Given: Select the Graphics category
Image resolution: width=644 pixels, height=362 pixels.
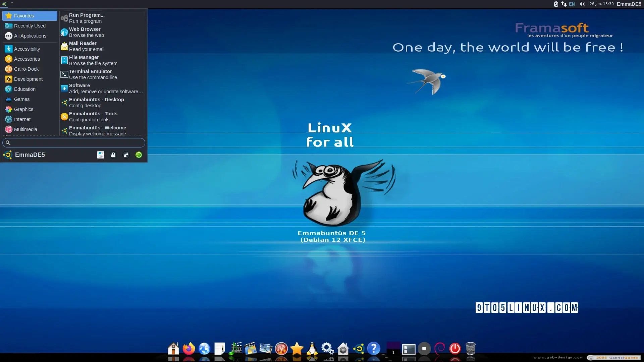Looking at the screenshot, I should (23, 109).
